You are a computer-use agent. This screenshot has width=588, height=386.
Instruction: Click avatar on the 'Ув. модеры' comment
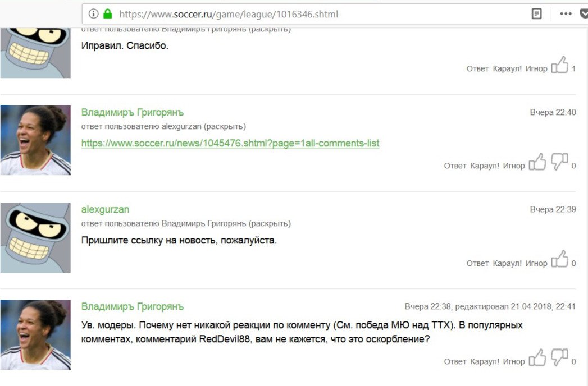coord(35,334)
